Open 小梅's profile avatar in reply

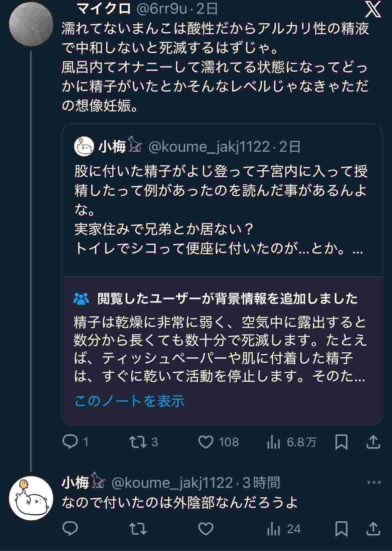(31, 498)
